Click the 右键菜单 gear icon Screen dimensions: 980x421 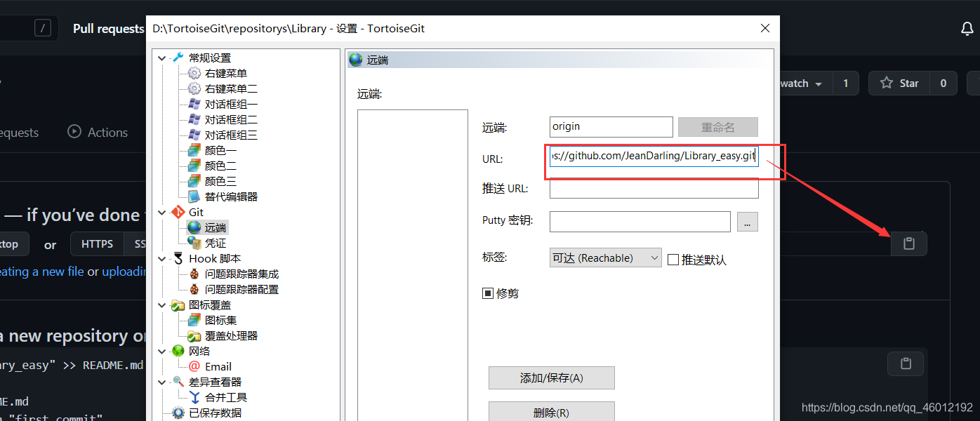[x=194, y=73]
